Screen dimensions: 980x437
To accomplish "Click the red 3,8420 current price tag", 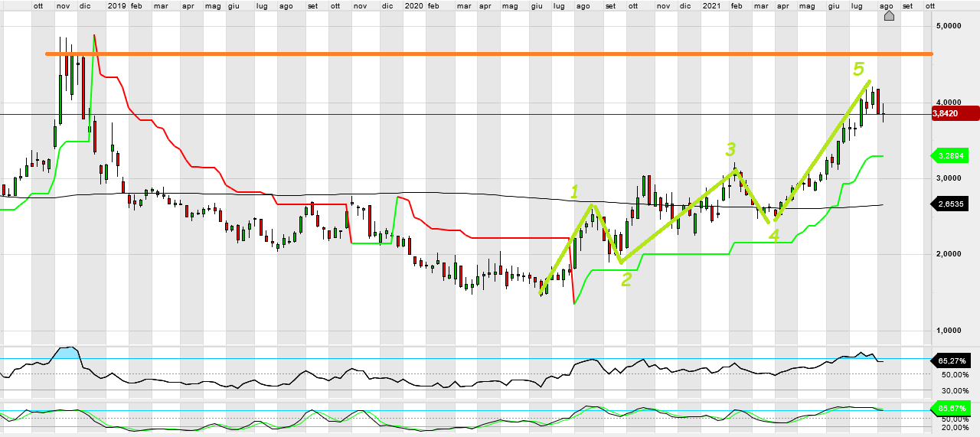I will [955, 113].
